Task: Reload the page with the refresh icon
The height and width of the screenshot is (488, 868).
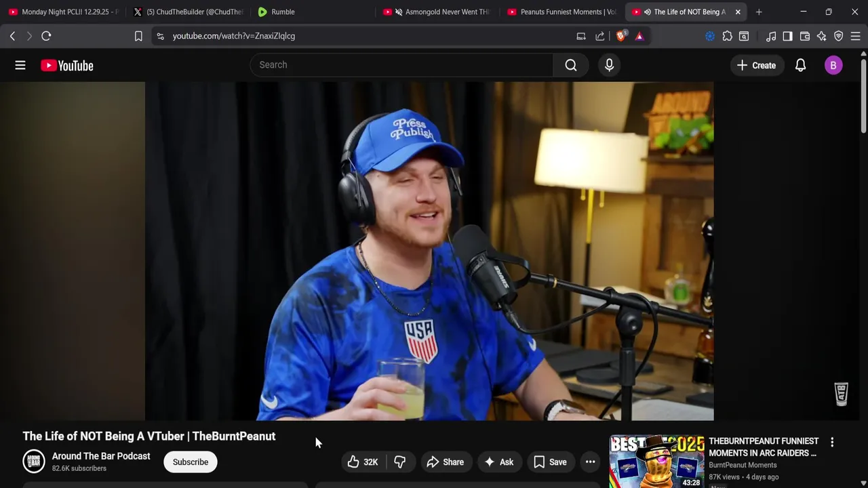Action: pyautogui.click(x=46, y=36)
